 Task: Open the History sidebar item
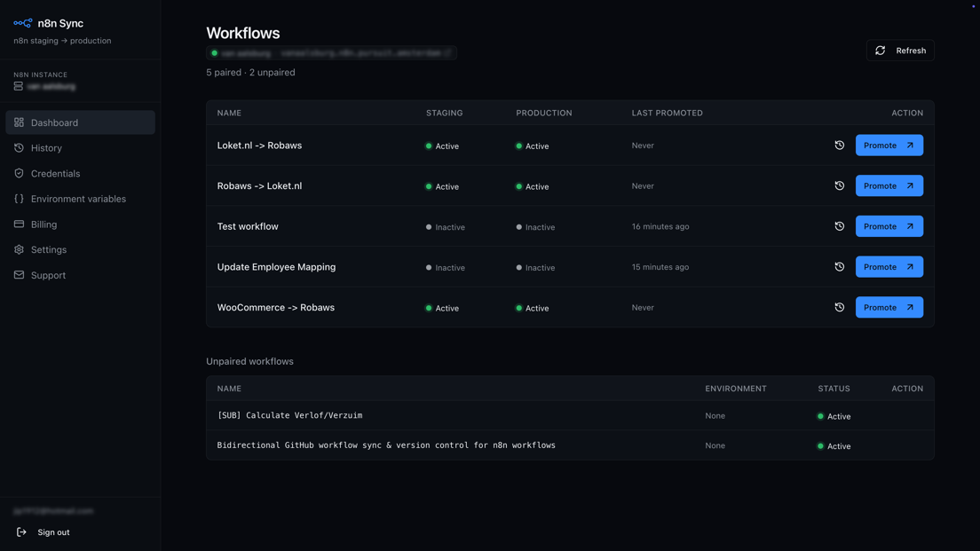click(x=80, y=148)
